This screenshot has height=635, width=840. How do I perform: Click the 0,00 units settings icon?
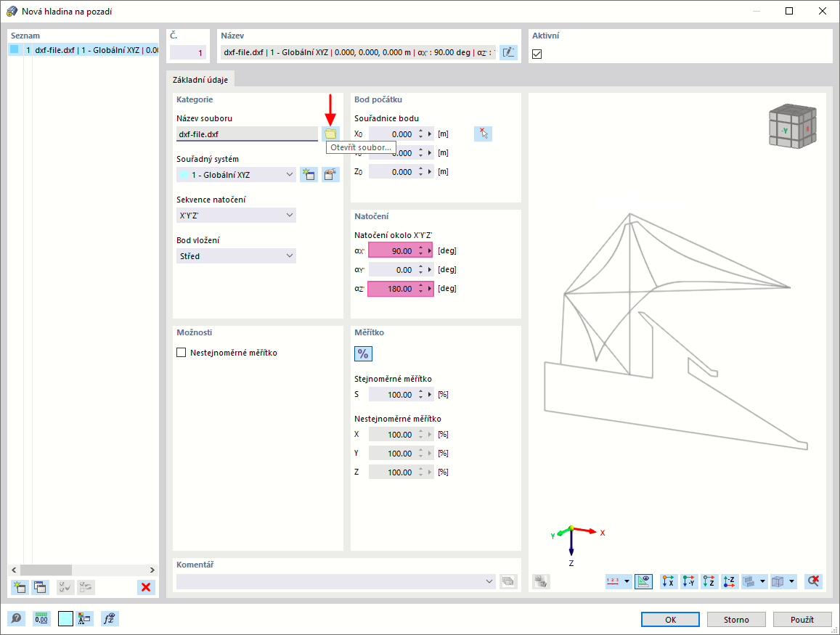pos(41,619)
